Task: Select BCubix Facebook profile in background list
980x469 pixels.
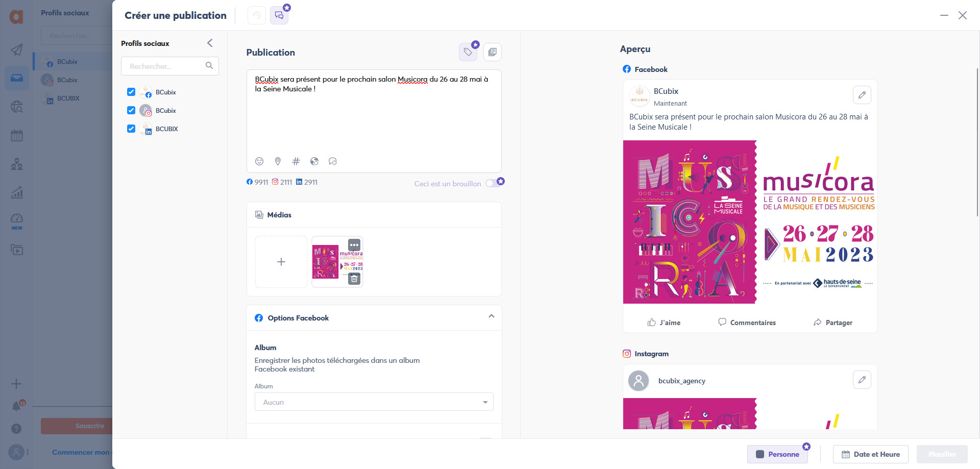Action: click(x=72, y=62)
